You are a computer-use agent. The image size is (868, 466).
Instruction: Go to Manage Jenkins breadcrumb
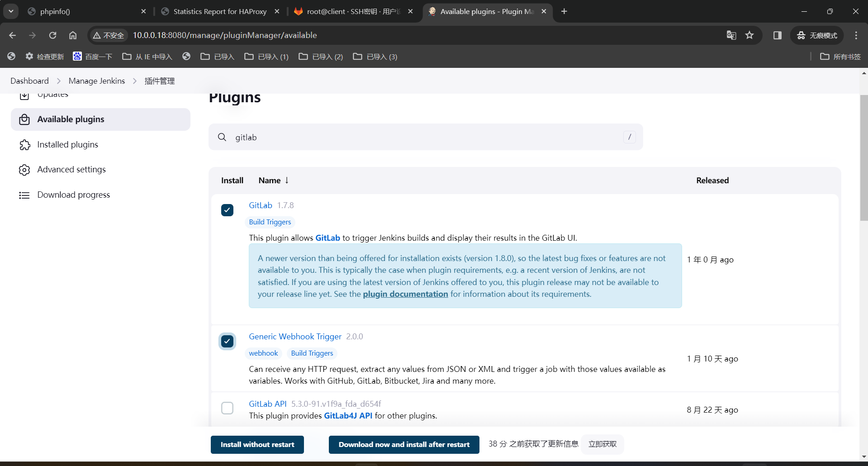pos(97,81)
